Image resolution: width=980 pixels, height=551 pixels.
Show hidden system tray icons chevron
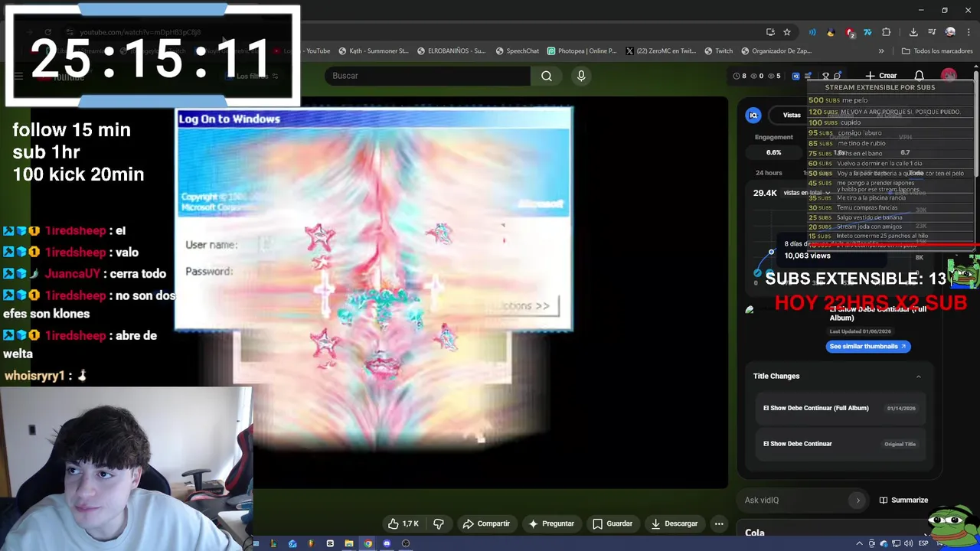(859, 543)
